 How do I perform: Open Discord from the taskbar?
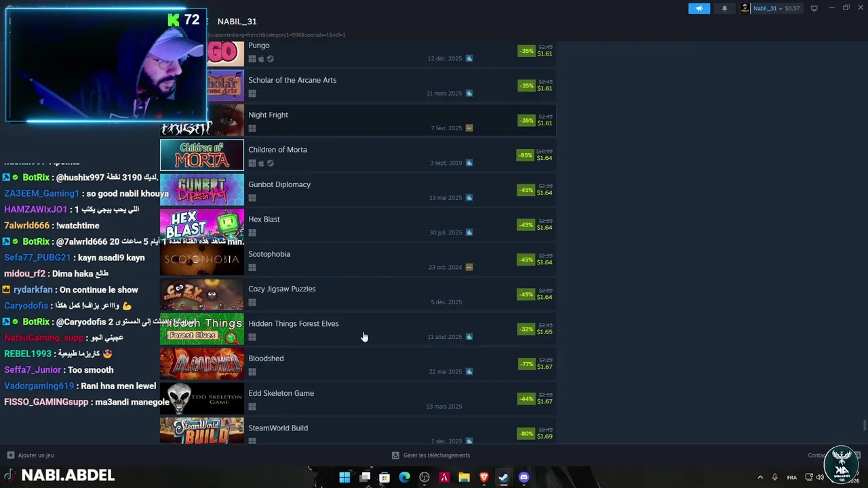click(x=524, y=477)
